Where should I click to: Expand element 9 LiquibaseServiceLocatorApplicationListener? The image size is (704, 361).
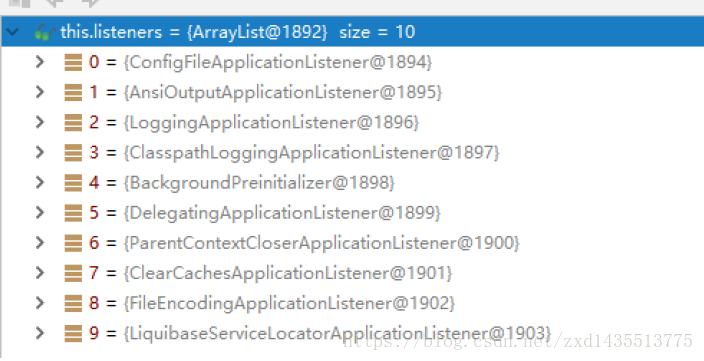pos(40,333)
